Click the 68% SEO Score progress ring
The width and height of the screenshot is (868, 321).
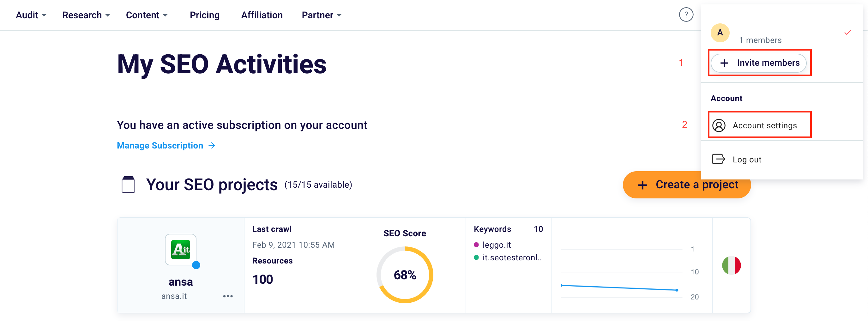coord(405,275)
